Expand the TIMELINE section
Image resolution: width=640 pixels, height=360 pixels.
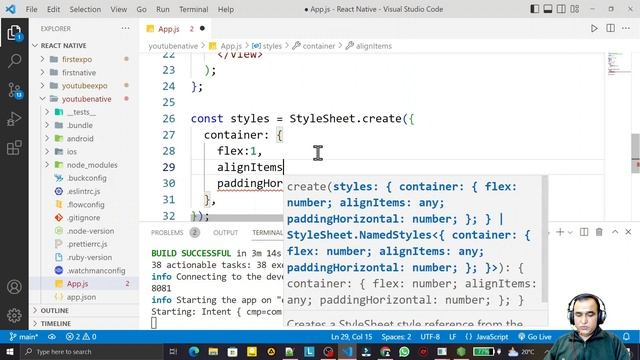[x=56, y=324]
